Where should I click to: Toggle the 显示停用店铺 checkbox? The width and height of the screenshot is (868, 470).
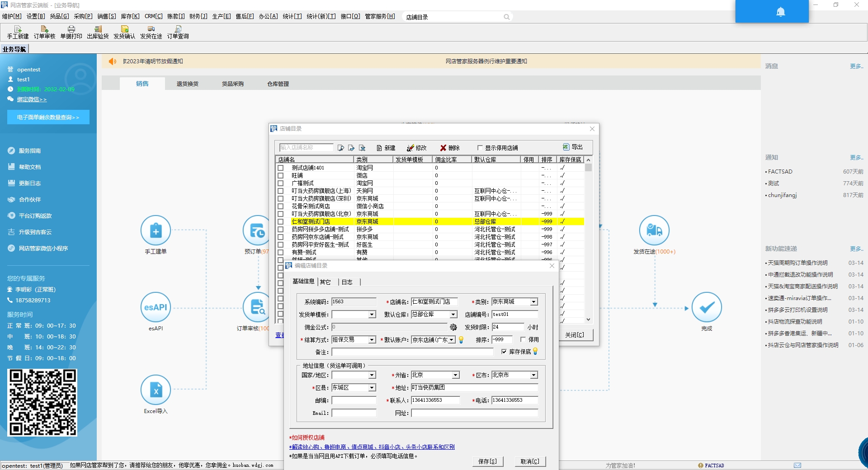(x=480, y=148)
